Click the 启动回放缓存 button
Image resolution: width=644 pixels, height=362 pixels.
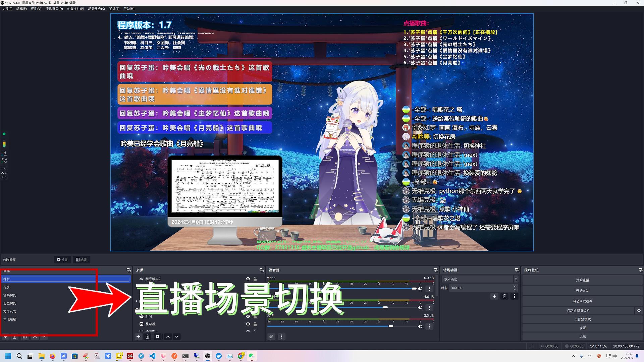coord(582,301)
